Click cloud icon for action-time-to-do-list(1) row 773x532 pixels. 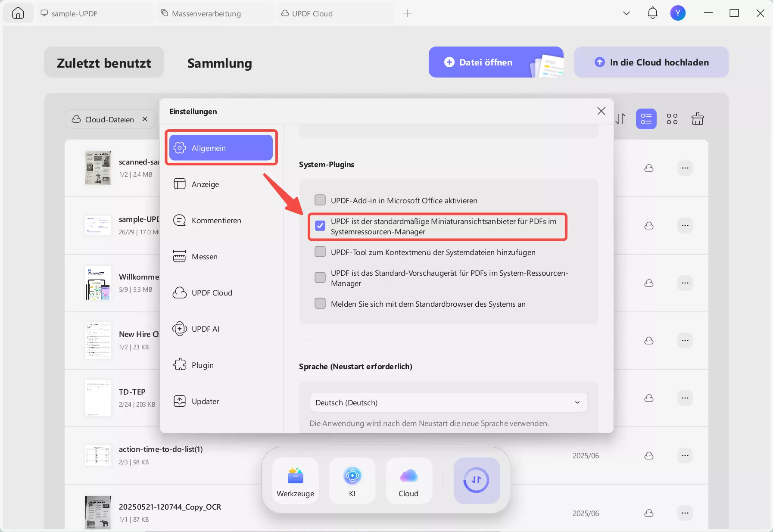(649, 455)
